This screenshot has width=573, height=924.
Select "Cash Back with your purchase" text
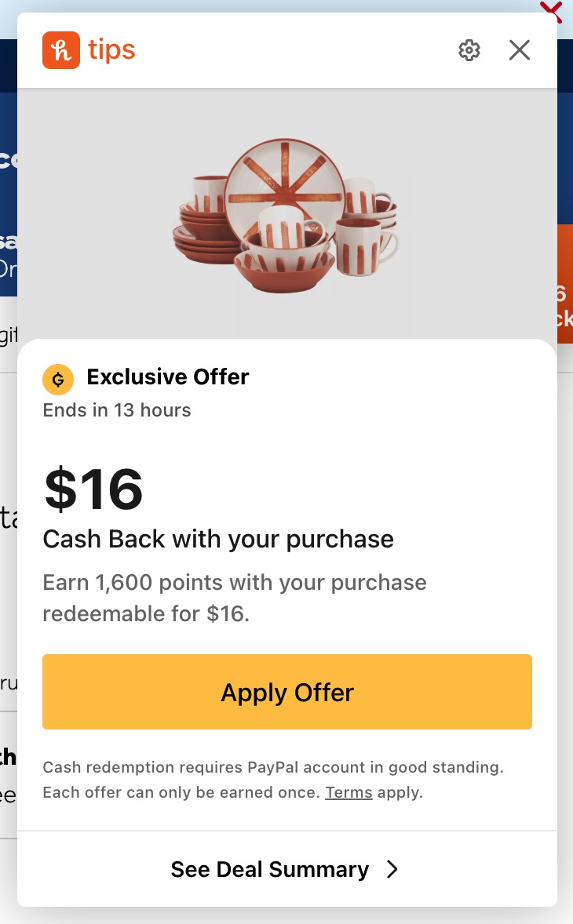218,539
